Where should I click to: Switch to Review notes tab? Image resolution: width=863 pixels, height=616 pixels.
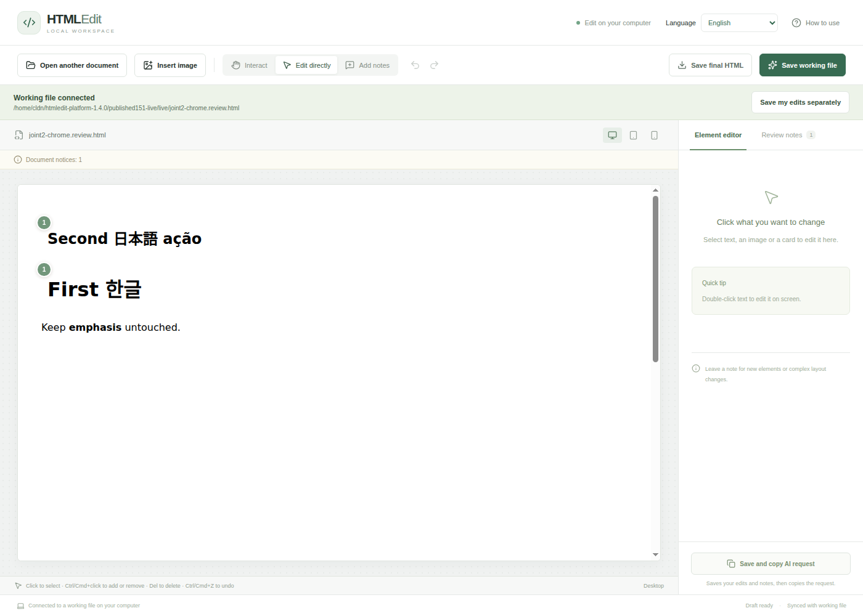788,135
